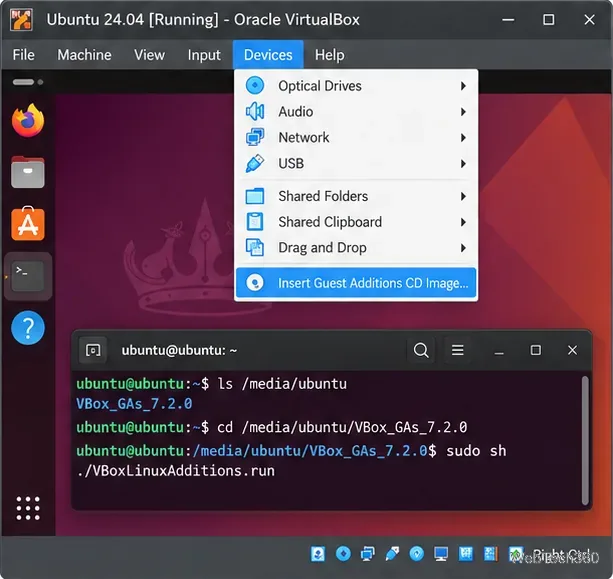This screenshot has height=579, width=613.
Task: Click the Drag and Drop icon
Action: (255, 247)
